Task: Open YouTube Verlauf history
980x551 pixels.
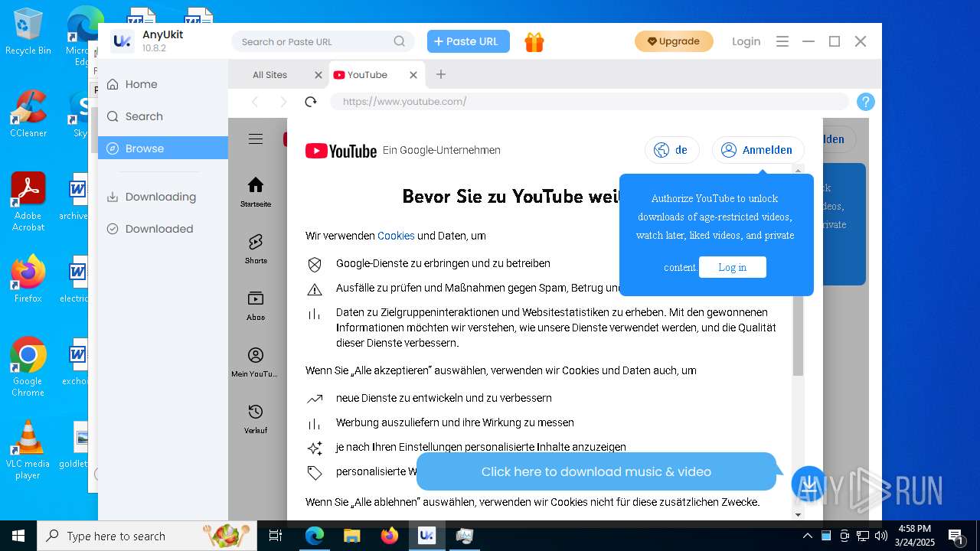Action: (x=256, y=419)
